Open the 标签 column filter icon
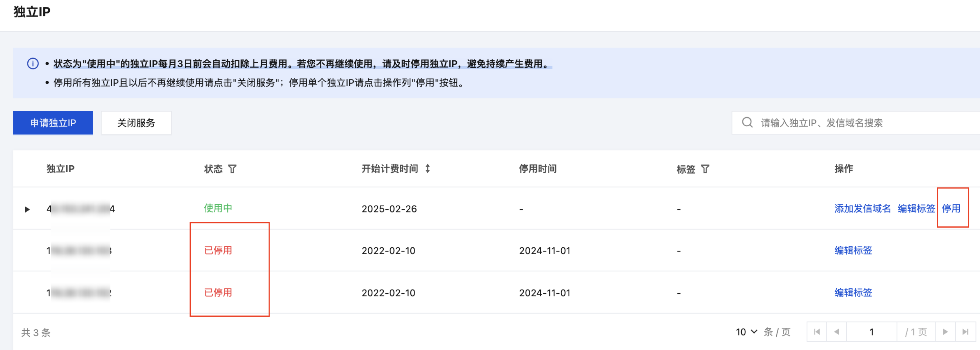 (705, 169)
